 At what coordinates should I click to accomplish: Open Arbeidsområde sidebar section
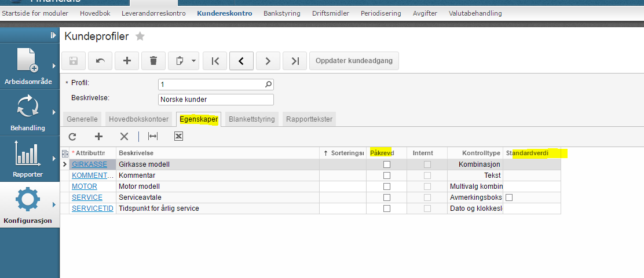click(28, 65)
